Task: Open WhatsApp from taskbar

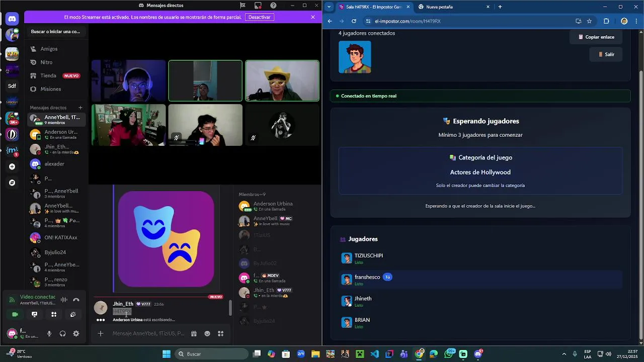Action: tap(449, 354)
